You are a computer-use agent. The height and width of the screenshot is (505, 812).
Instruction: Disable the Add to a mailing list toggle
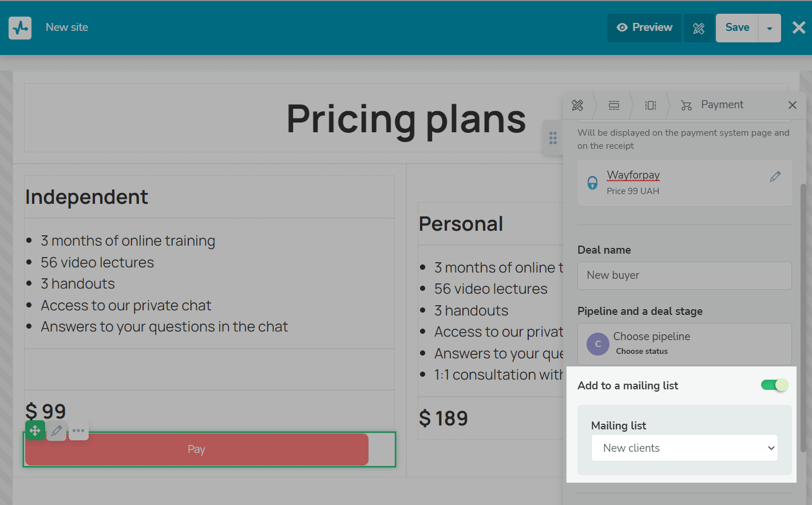point(774,385)
